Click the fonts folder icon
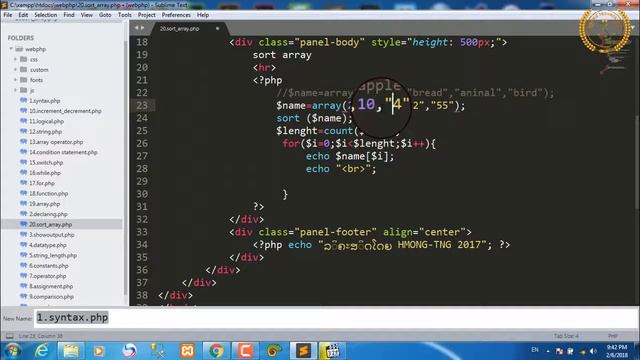Image resolution: width=640 pixels, height=360 pixels. click(x=24, y=80)
